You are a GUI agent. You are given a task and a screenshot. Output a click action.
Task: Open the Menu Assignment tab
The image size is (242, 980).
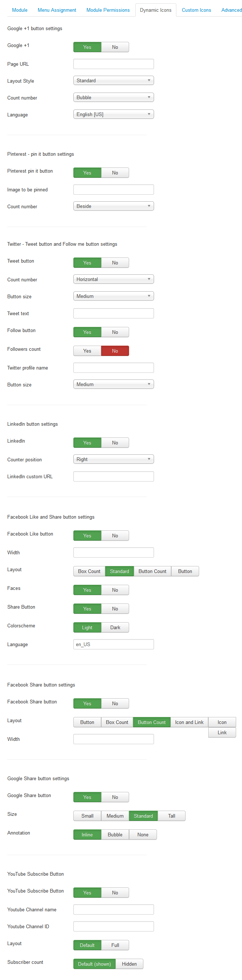(x=56, y=10)
